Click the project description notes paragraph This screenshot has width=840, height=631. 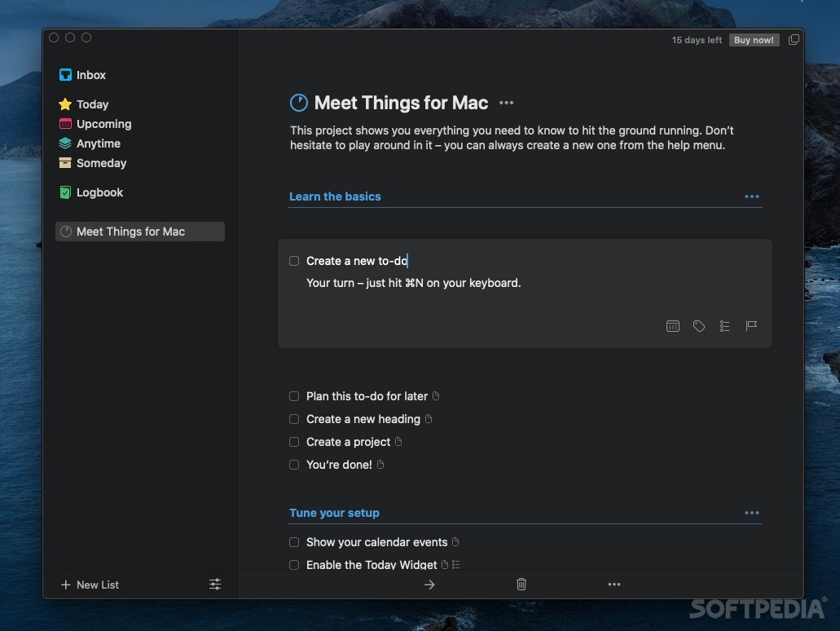pos(512,138)
